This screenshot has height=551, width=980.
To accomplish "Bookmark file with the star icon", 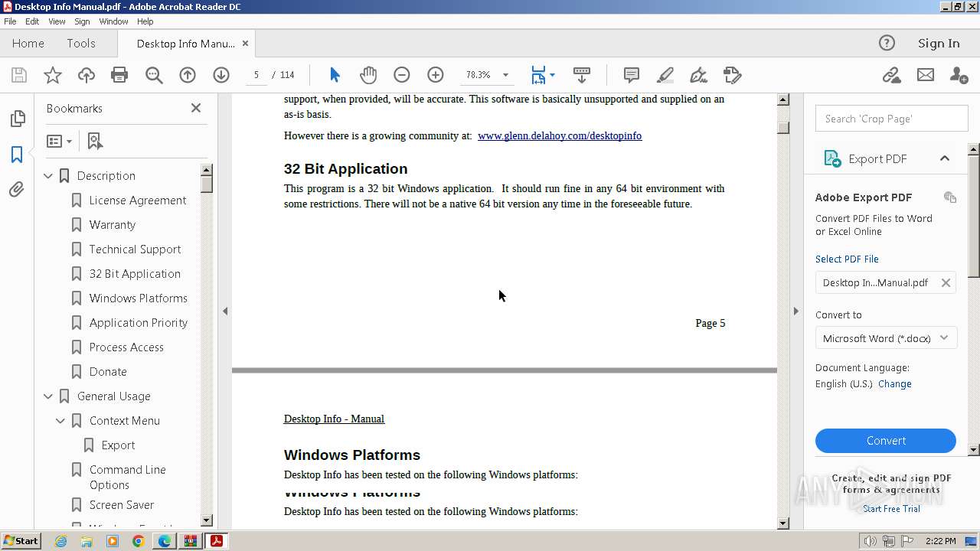I will click(53, 75).
